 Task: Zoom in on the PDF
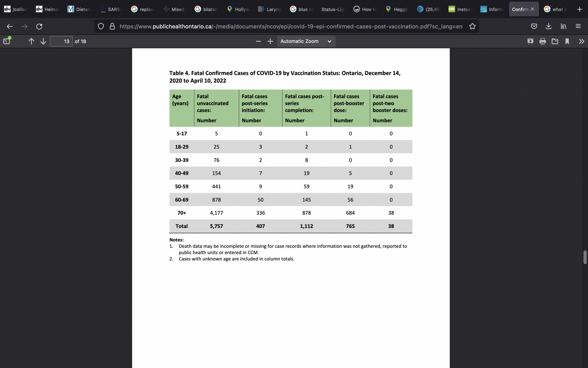(x=270, y=41)
